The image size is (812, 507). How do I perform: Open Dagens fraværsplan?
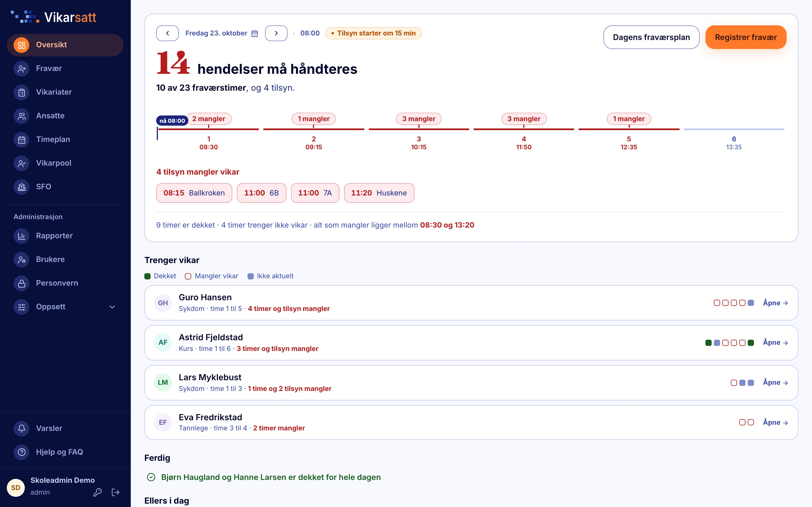(x=651, y=37)
